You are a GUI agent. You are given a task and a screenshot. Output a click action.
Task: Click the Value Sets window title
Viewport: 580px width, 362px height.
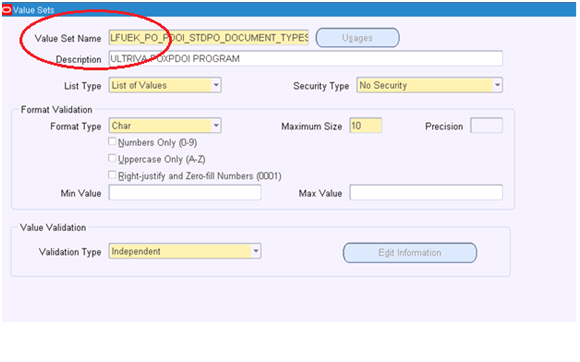33,10
